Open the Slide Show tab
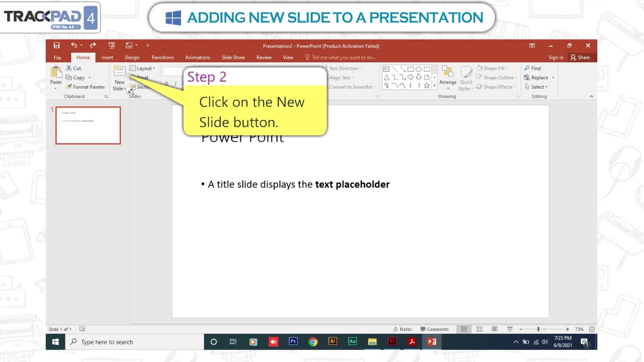The image size is (644, 362). coord(233,58)
